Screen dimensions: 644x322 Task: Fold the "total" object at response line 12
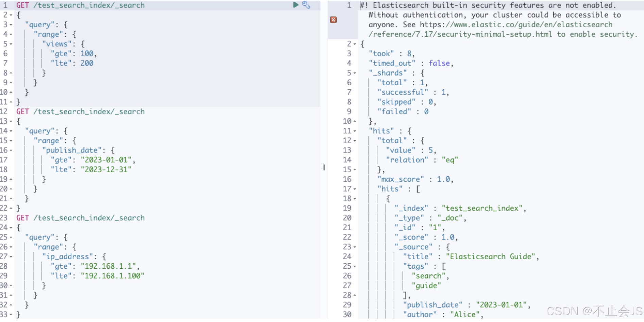(355, 141)
